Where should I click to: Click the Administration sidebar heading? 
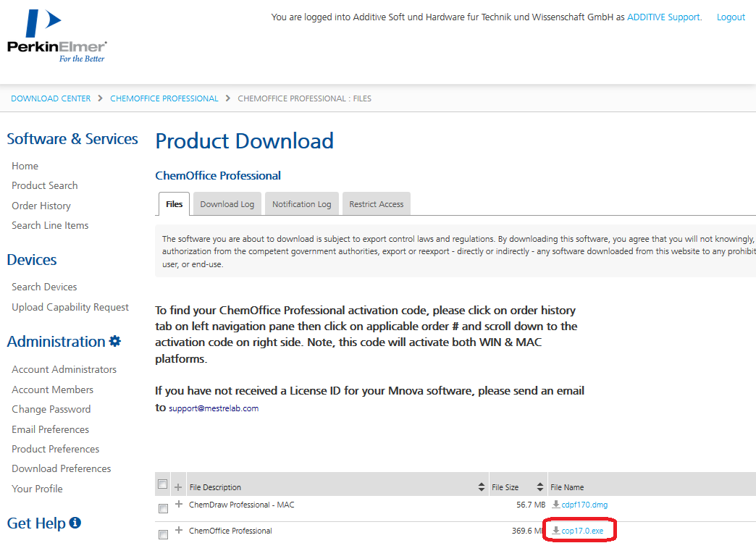point(56,342)
